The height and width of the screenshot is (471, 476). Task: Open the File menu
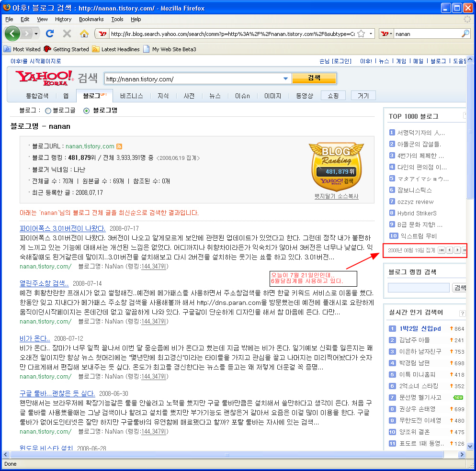(x=9, y=19)
